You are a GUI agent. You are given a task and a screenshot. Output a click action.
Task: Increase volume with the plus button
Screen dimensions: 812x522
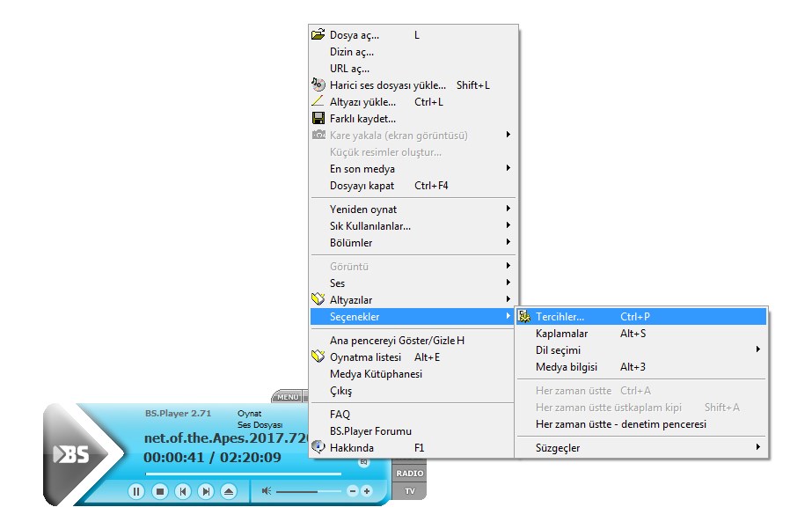pyautogui.click(x=367, y=491)
